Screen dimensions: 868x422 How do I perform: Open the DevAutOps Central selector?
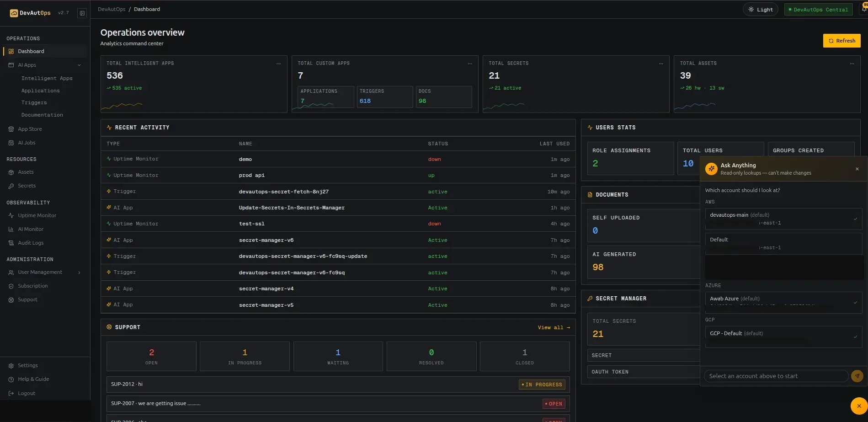[x=818, y=10]
